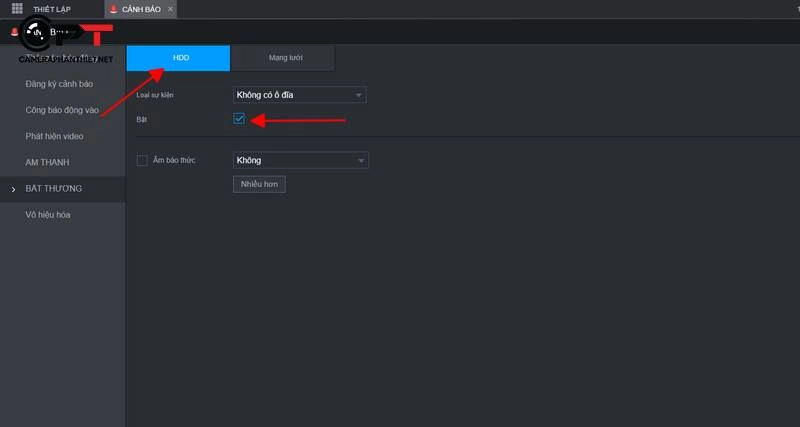800x427 pixels.
Task: Select Vô hiệu hóa in sidebar
Action: [x=48, y=214]
